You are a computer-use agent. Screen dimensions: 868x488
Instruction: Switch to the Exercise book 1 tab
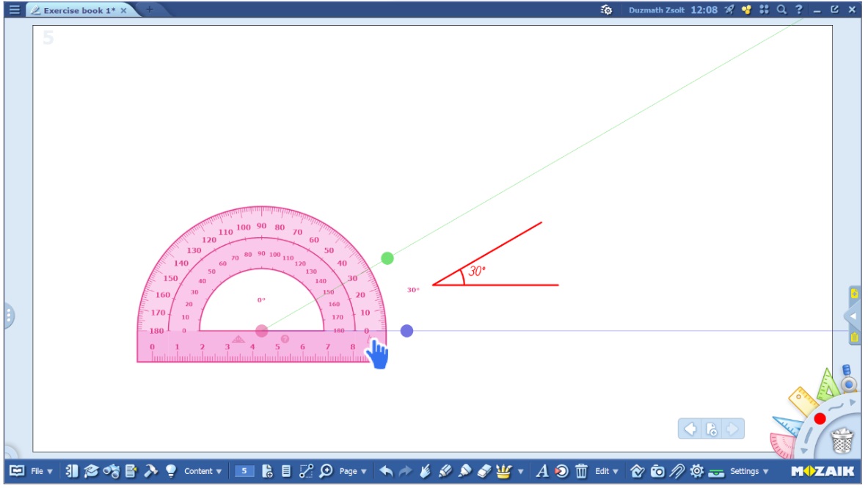tap(73, 10)
